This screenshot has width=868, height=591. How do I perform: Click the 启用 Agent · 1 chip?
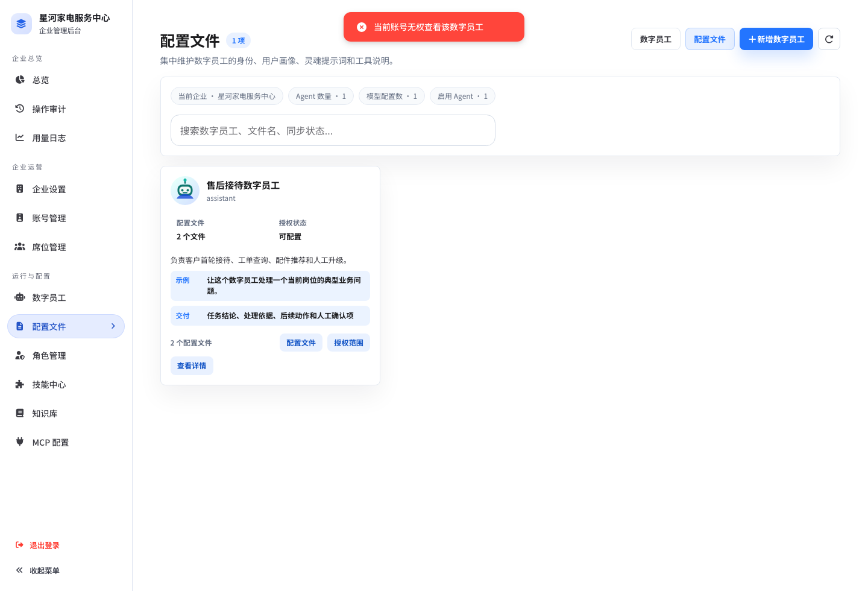click(x=462, y=96)
